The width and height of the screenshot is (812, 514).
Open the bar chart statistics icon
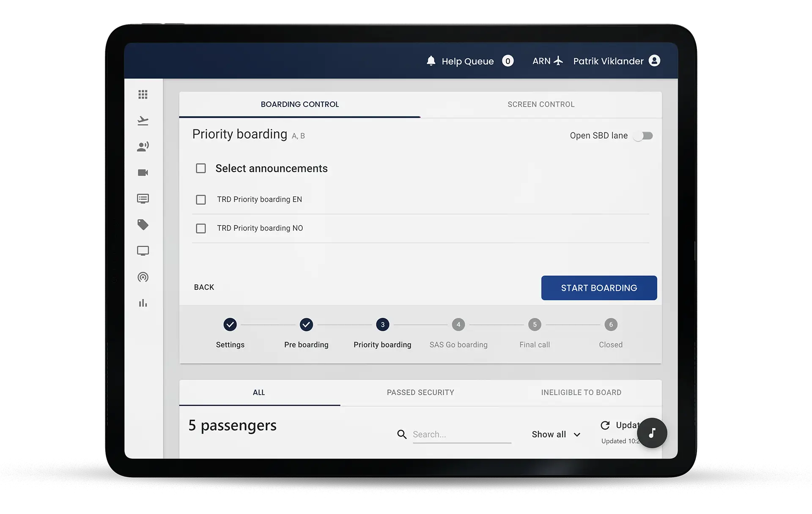coord(143,303)
